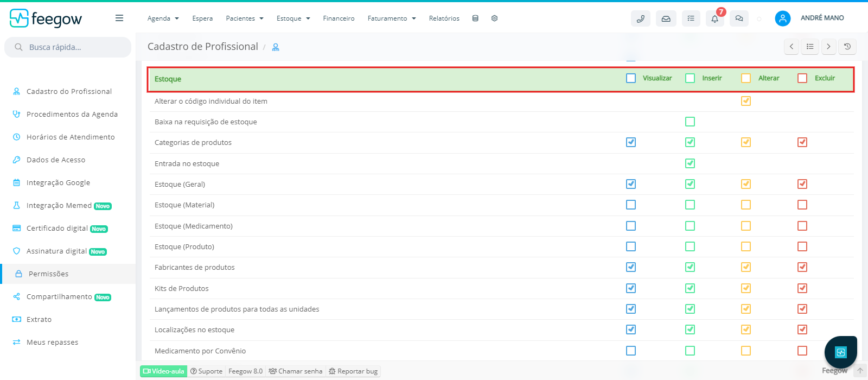Open the chat messages icon
Image resolution: width=868 pixels, height=380 pixels.
click(x=739, y=18)
